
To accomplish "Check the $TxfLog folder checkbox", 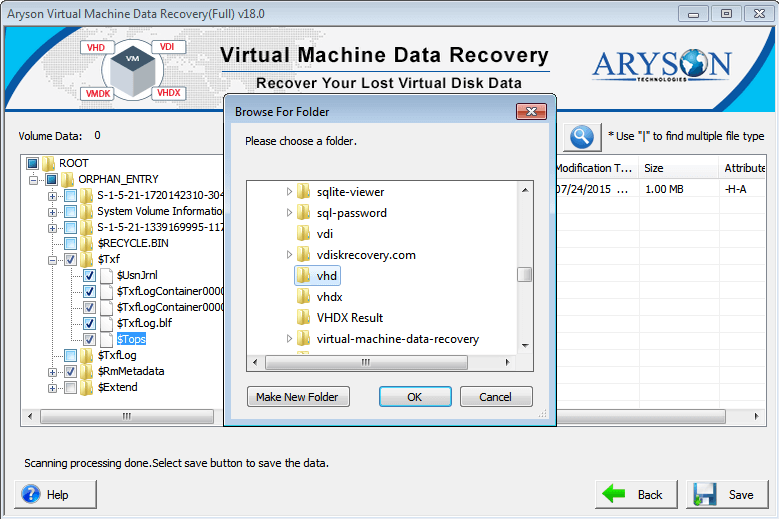I will (71, 355).
